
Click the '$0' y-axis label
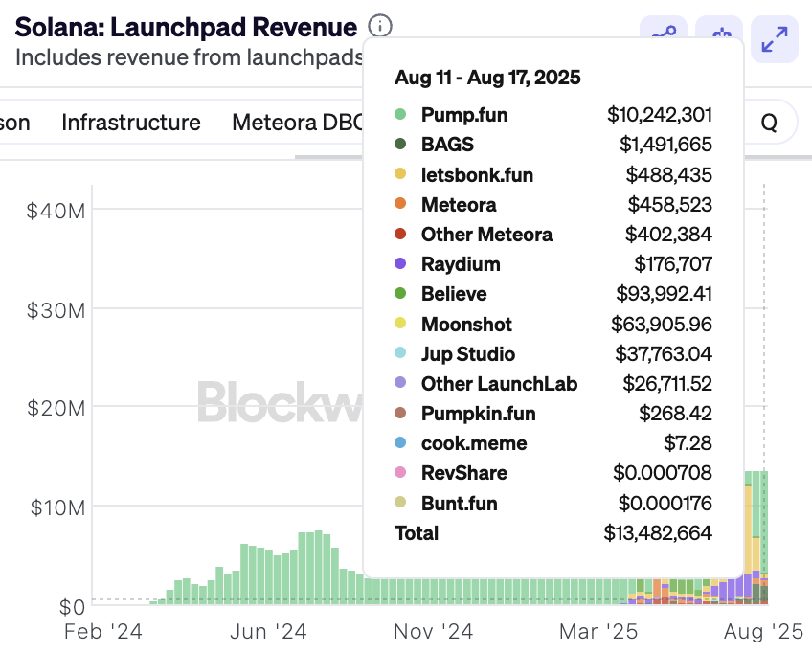pyautogui.click(x=72, y=607)
